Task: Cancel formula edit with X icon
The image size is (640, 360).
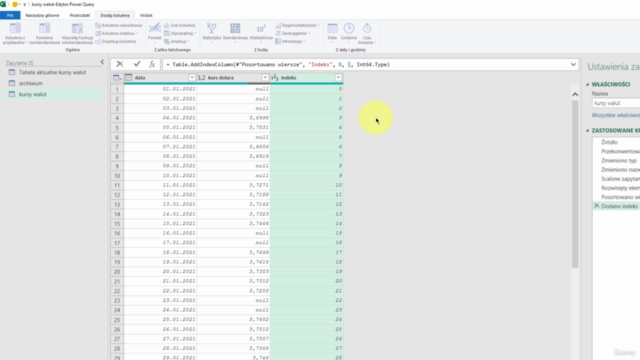Action: coord(120,64)
